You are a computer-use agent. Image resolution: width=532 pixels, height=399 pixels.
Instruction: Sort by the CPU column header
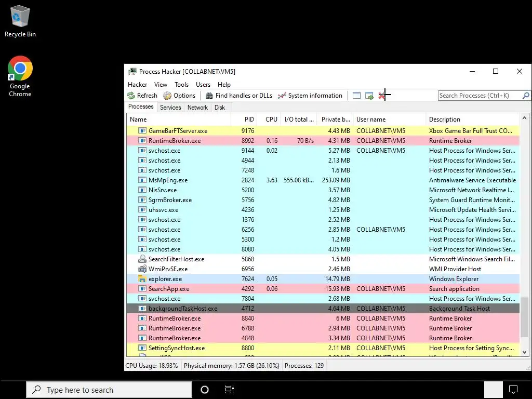tap(269, 119)
